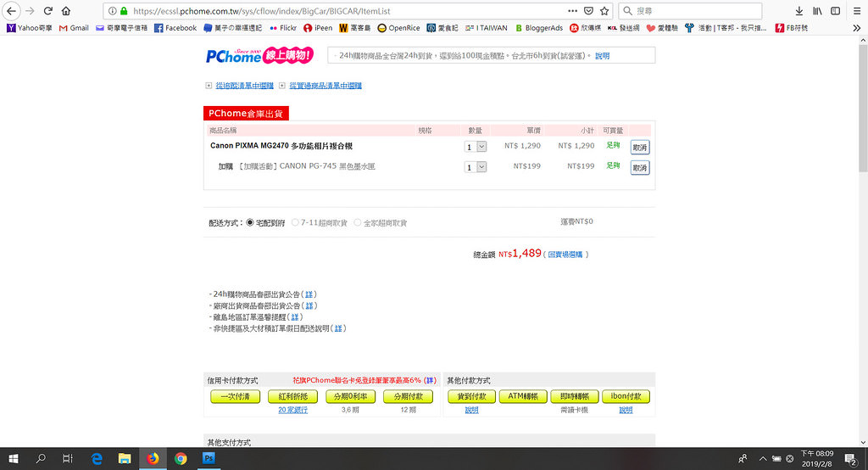Open details link for 24h購物 shipping notice

[x=309, y=294]
